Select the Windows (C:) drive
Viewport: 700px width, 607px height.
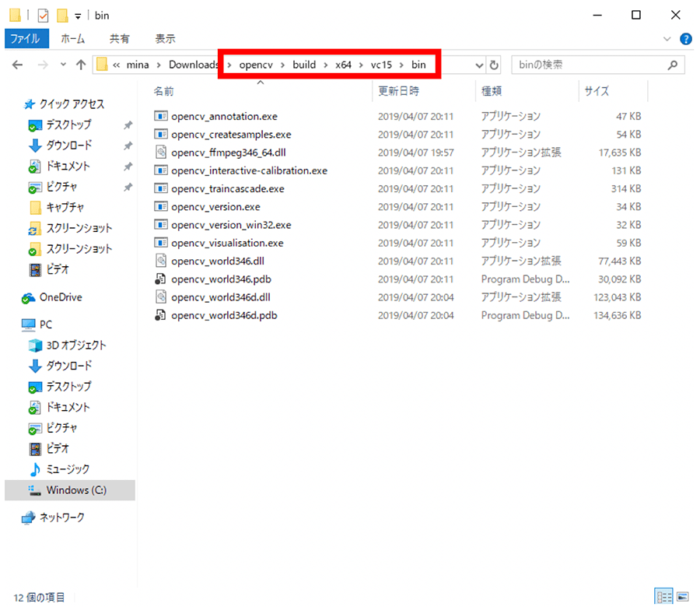tap(70, 490)
